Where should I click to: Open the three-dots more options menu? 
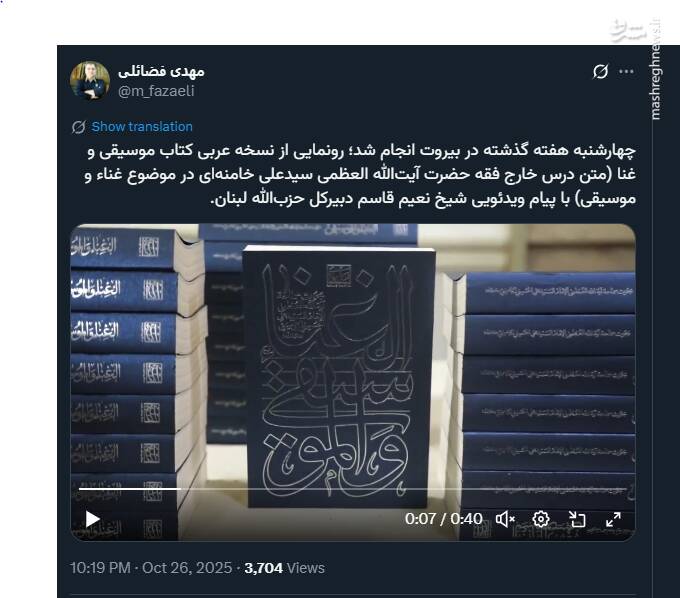point(626,72)
